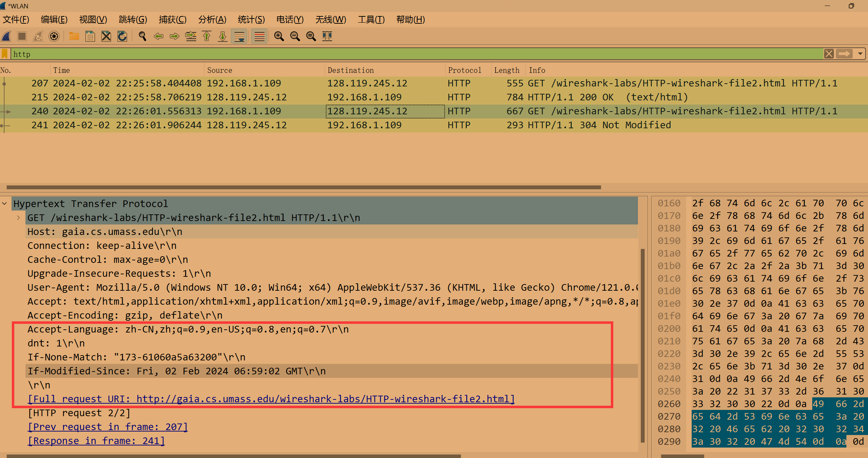Screen dimensions: 868x458
Task: Go forward to next packet arrow
Action: point(174,36)
